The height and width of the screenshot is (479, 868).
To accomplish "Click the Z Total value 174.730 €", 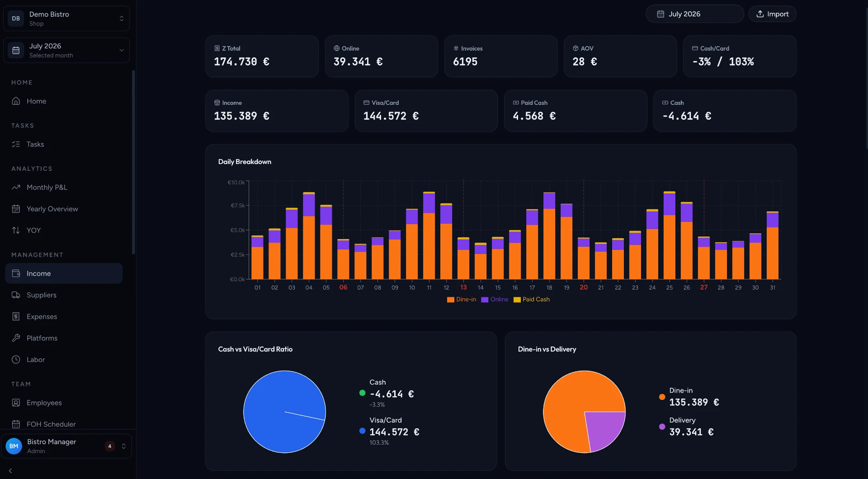I will click(x=241, y=62).
